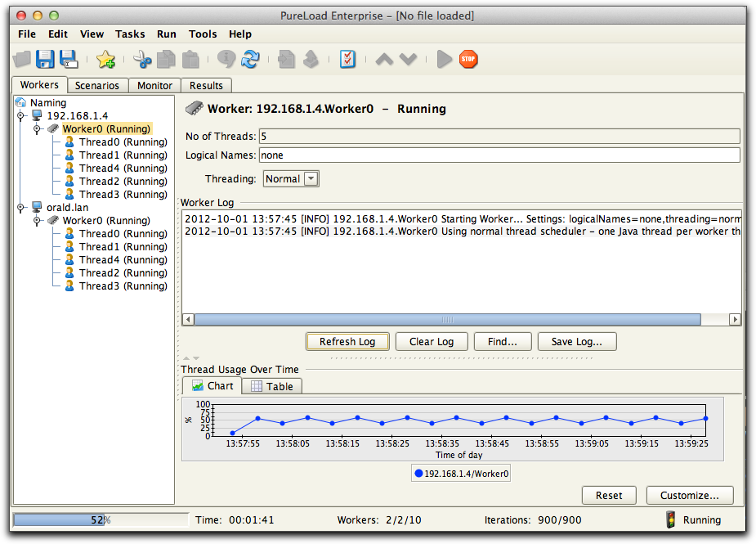Open the Tasks menu

[130, 34]
